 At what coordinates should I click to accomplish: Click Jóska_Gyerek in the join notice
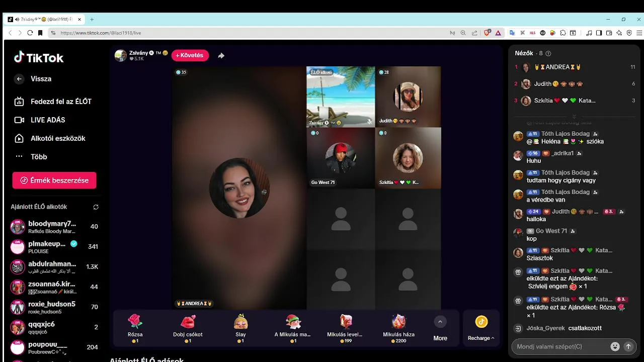[x=546, y=328]
